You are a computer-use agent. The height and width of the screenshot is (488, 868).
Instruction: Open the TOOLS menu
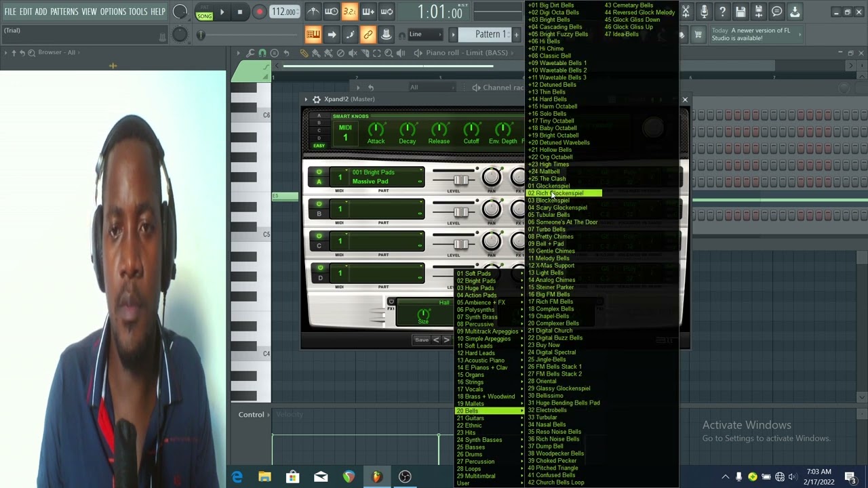138,12
